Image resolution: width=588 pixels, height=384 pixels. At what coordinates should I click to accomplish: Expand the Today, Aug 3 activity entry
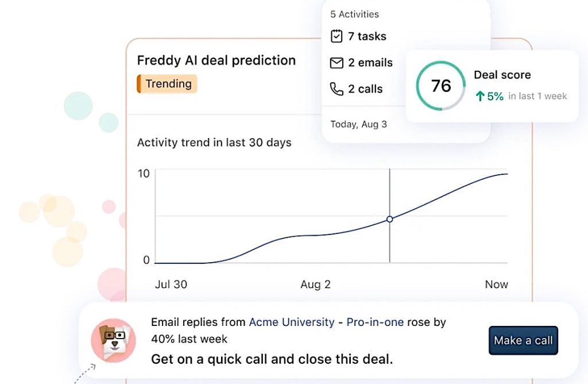(x=359, y=124)
